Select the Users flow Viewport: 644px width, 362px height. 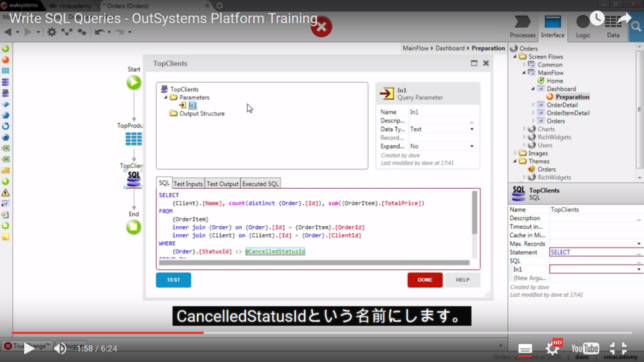click(544, 145)
